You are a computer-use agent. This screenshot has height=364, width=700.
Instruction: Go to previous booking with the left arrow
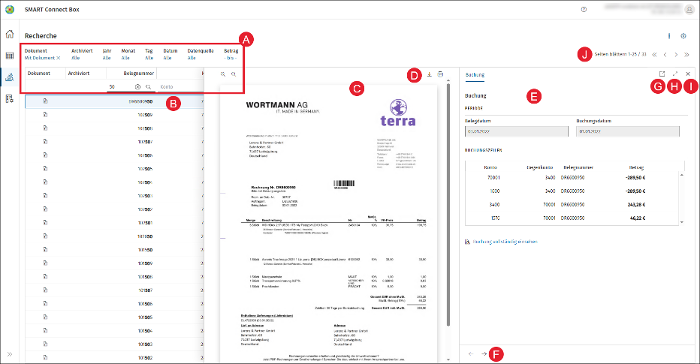pos(471,354)
